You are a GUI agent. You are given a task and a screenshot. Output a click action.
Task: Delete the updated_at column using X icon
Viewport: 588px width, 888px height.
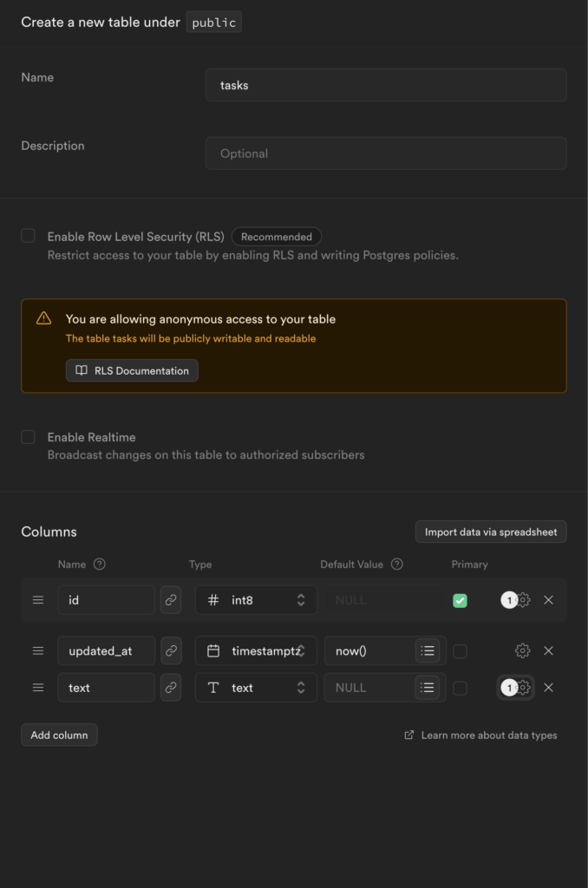pyautogui.click(x=548, y=650)
